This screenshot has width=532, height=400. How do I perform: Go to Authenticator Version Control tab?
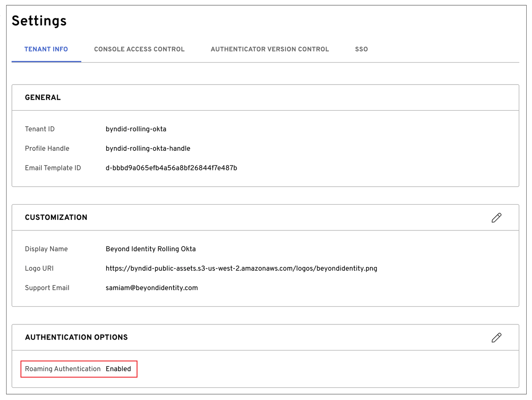(x=270, y=49)
